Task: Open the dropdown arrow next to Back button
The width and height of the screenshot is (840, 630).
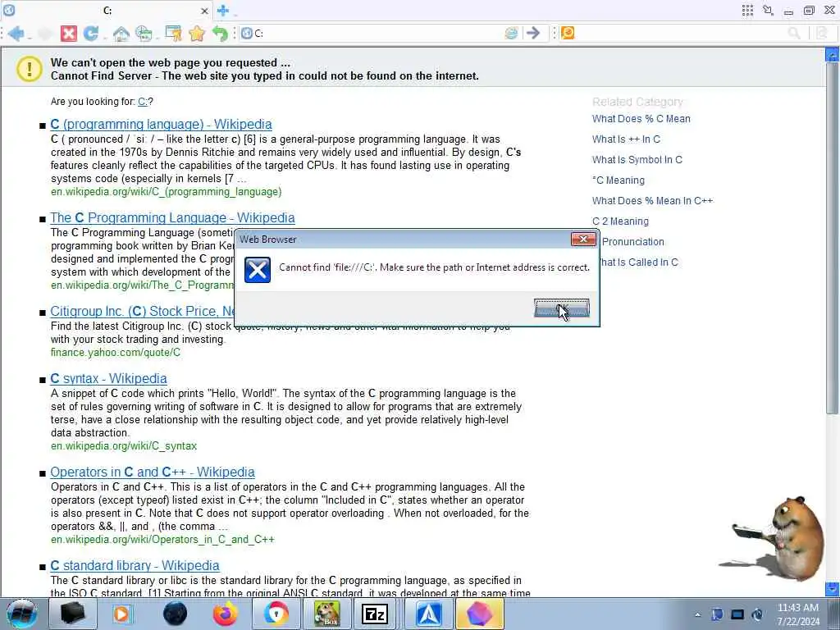Action: (29, 36)
